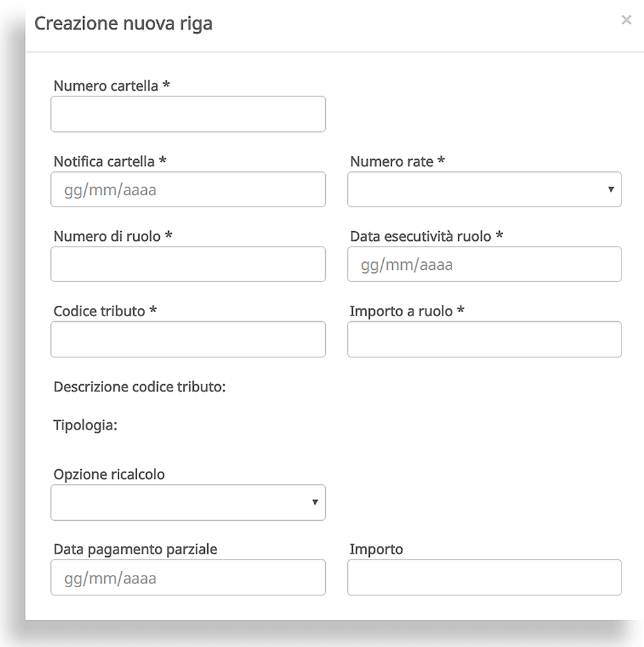Select the Data pagamento parziale date field
The image size is (644, 647).
[188, 577]
